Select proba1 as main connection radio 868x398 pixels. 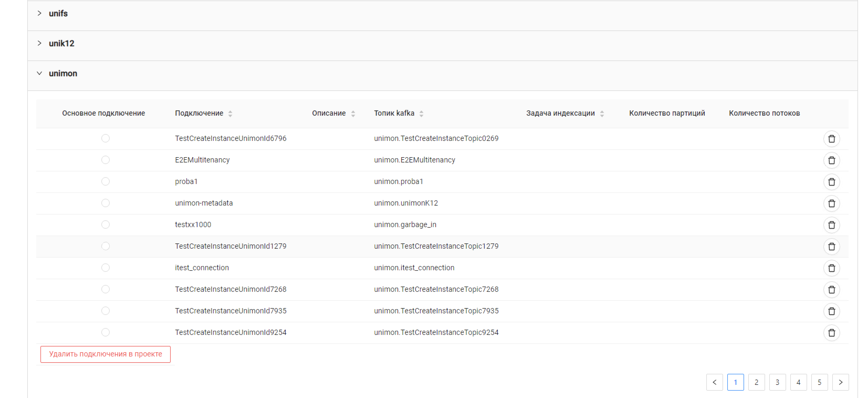tap(106, 181)
